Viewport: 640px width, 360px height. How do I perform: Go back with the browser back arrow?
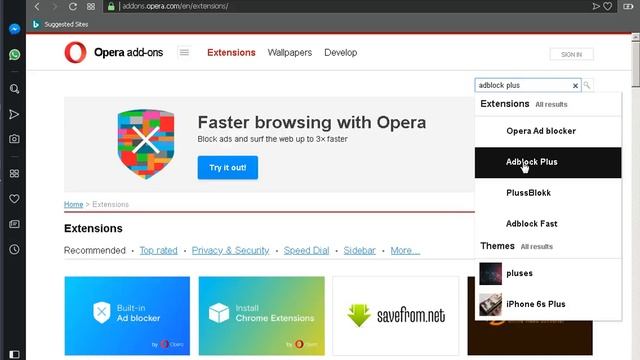pos(37,6)
